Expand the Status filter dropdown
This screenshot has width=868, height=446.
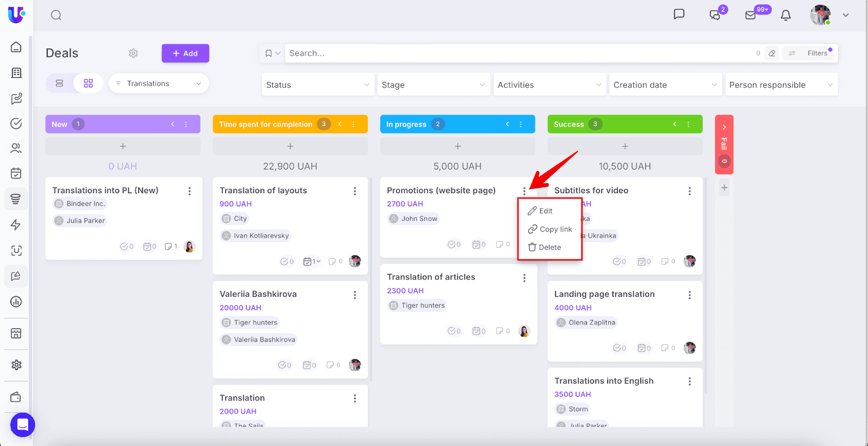[318, 85]
